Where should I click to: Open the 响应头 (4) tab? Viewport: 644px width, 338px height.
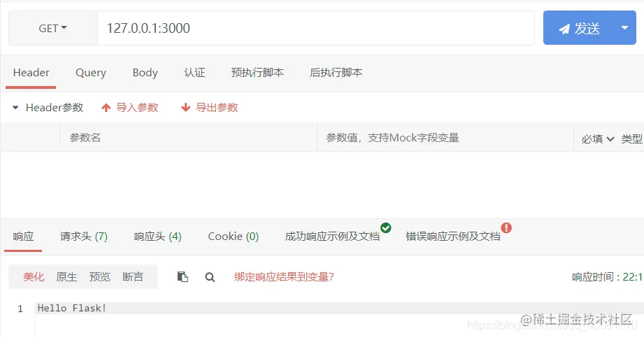[158, 237]
